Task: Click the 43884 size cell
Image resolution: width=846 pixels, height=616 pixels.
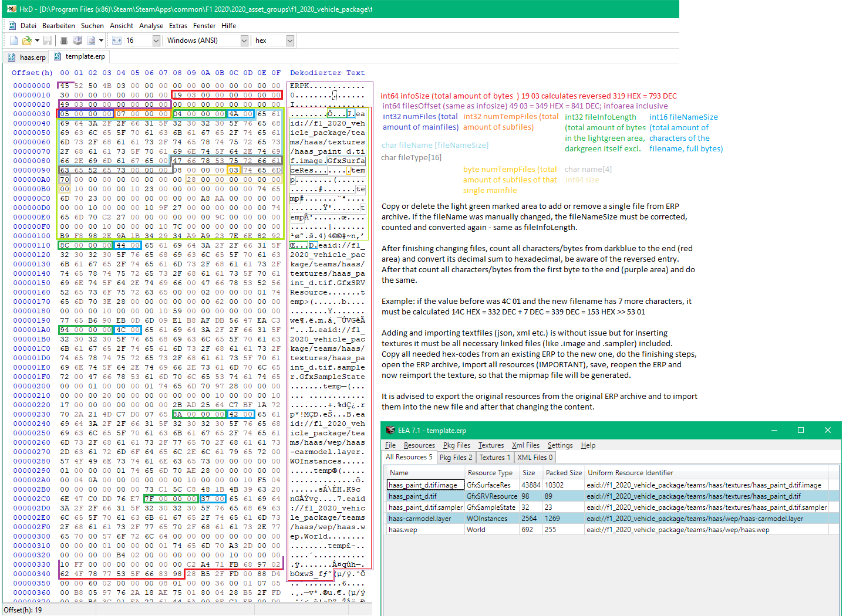Action: pyautogui.click(x=531, y=485)
